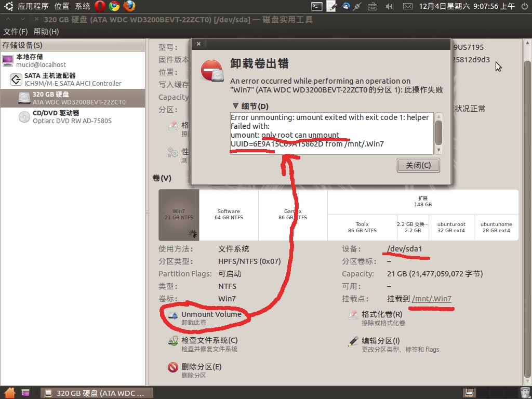Launch Firefox from the top panel

pos(129,6)
